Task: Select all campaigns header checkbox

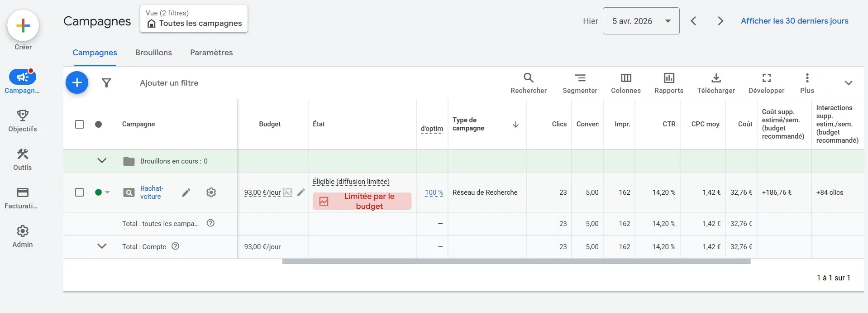Action: click(79, 124)
